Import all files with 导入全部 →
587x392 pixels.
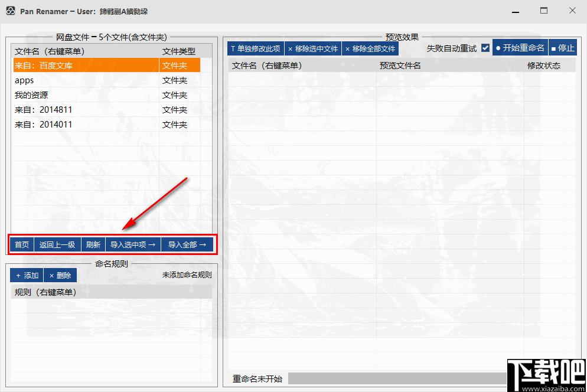pyautogui.click(x=187, y=244)
